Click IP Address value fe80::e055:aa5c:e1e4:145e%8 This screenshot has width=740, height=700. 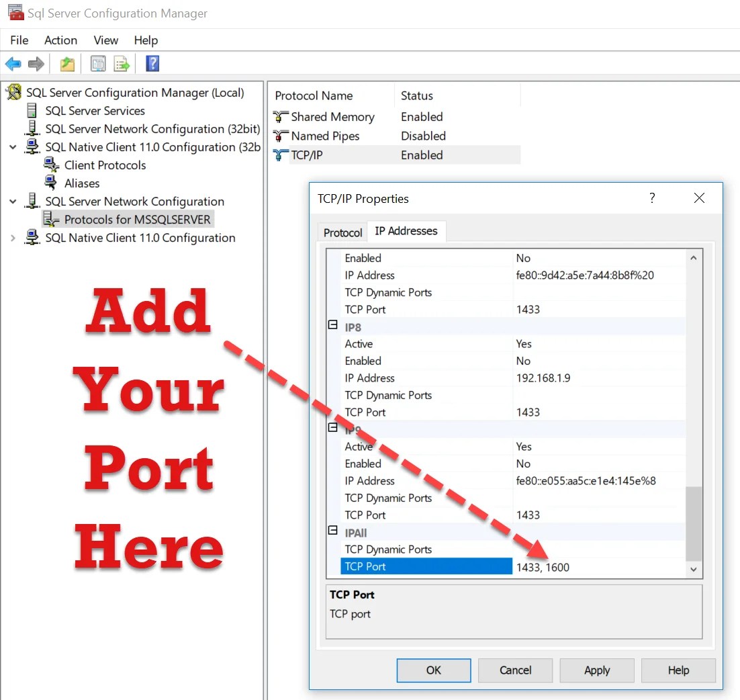586,481
